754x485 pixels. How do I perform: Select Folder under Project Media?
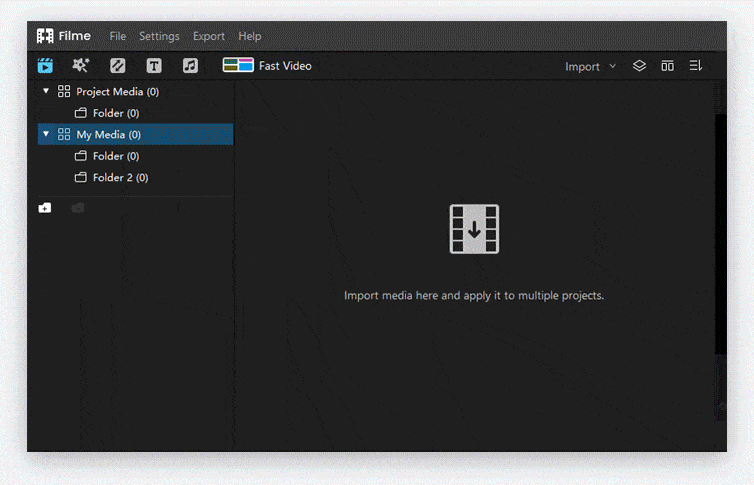click(x=115, y=113)
